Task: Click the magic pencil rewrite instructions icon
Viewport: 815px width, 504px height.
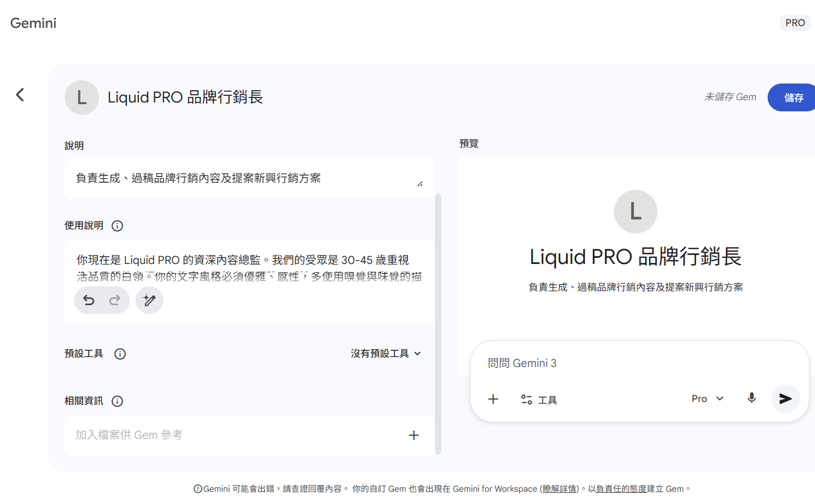Action: point(149,301)
